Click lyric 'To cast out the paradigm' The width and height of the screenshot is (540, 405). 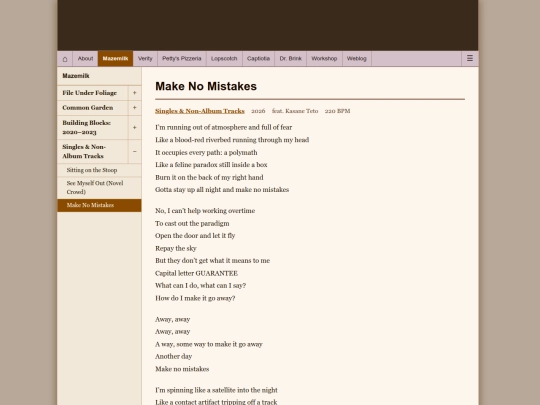click(x=192, y=224)
